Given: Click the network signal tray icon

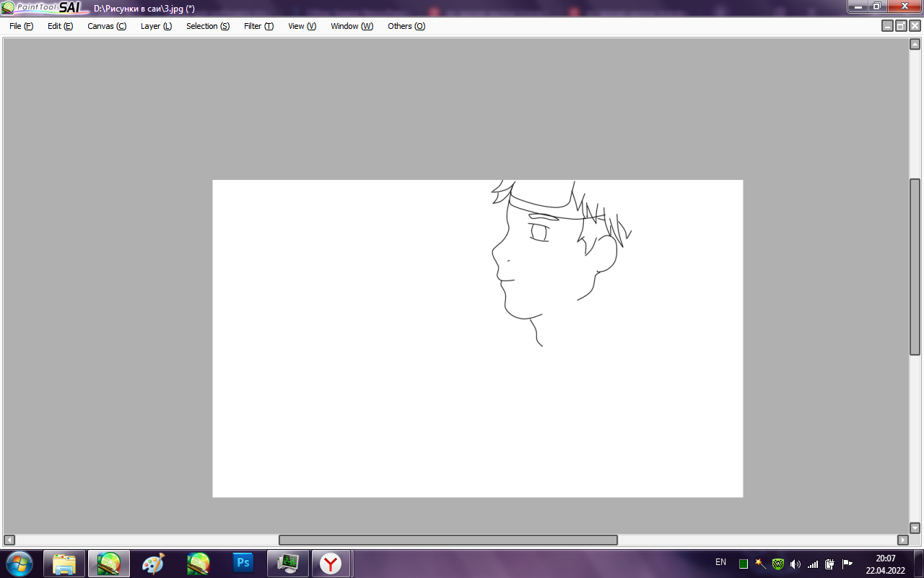Looking at the screenshot, I should point(813,564).
